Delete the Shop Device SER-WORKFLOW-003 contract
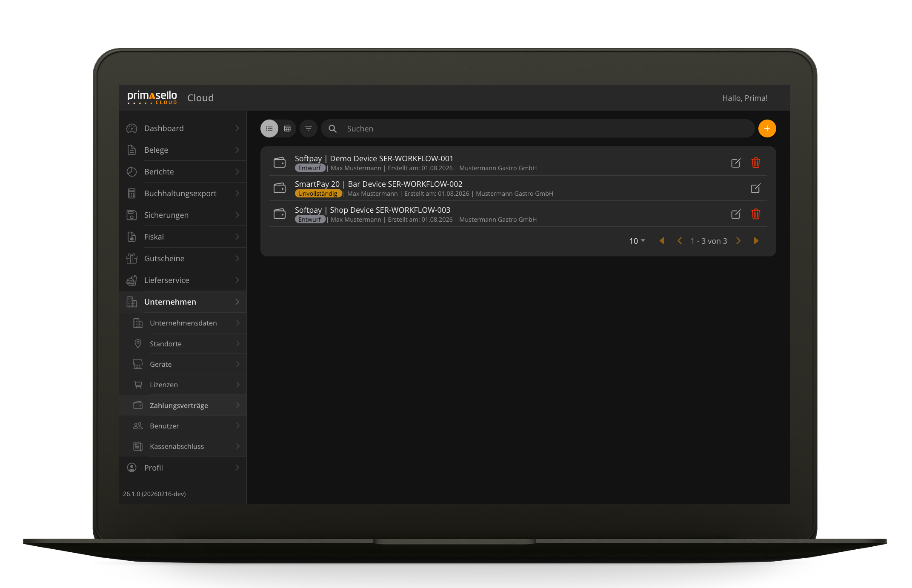The height and width of the screenshot is (588, 912). 756,214
